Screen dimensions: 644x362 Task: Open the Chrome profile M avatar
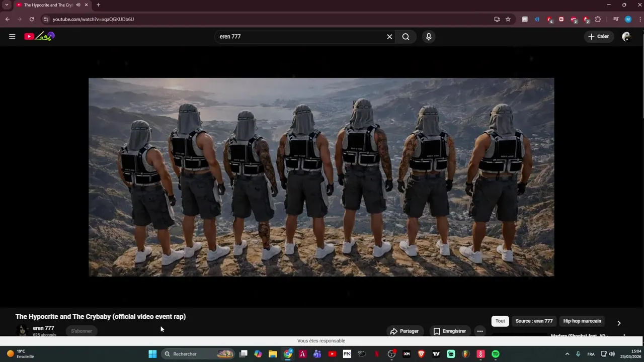(628, 19)
